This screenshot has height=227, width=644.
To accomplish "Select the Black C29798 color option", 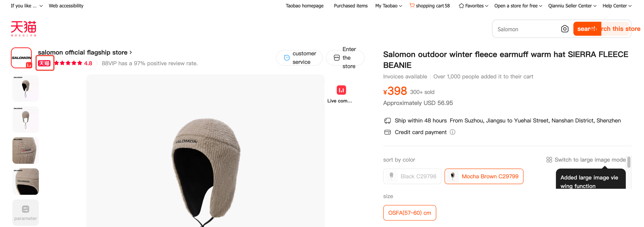I will click(x=412, y=176).
